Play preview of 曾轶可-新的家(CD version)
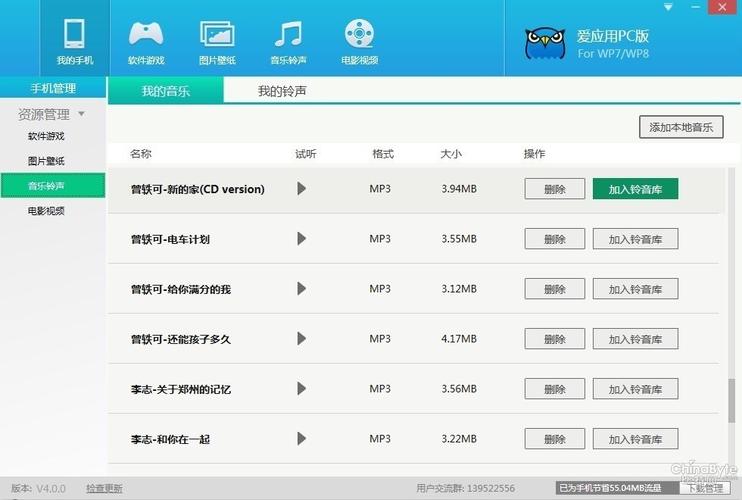The width and height of the screenshot is (742, 500). [x=301, y=189]
